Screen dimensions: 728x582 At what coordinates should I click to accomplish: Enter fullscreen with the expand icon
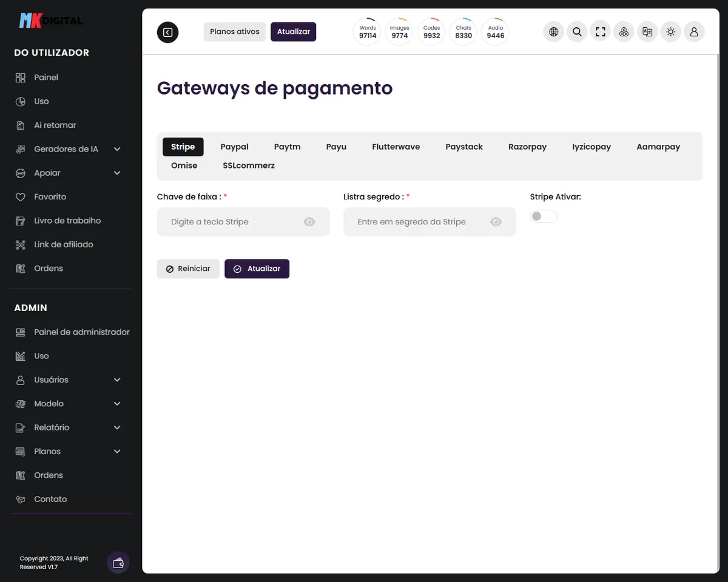tap(600, 32)
